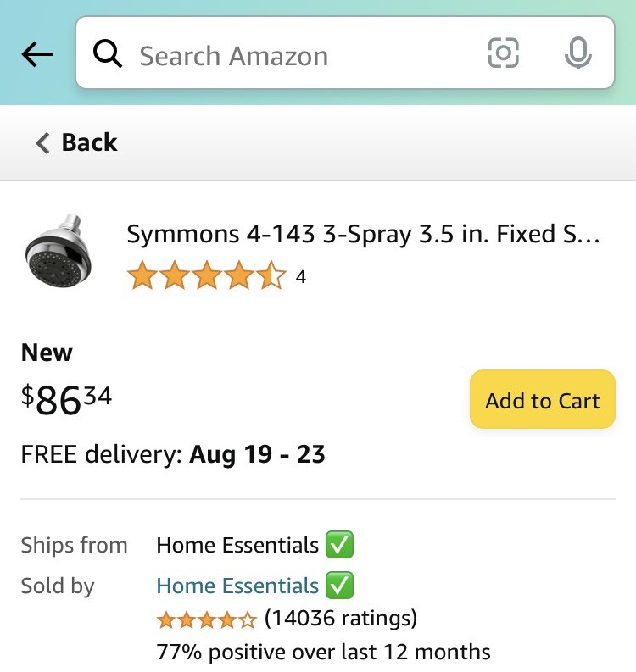The image size is (636, 672).
Task: Type in the Search Amazon field
Action: click(297, 56)
